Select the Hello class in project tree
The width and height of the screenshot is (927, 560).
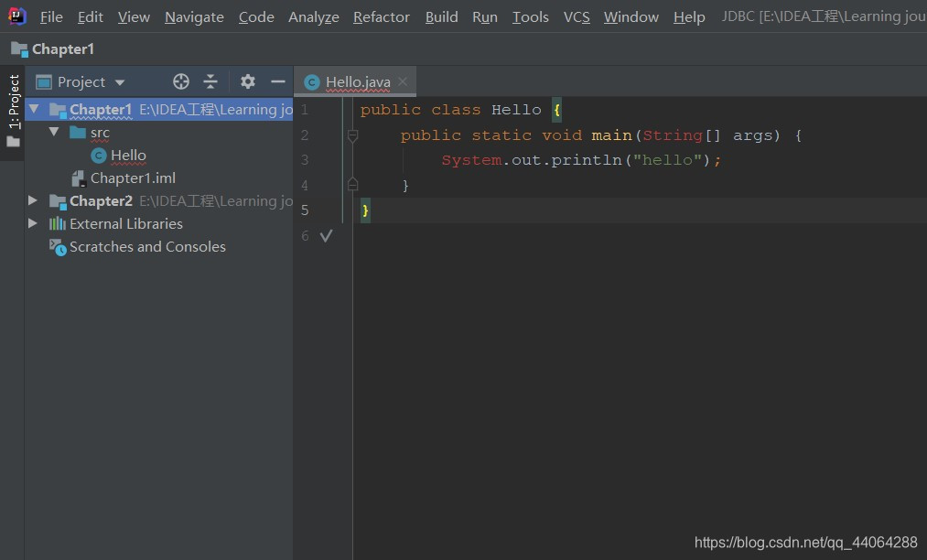tap(128, 156)
